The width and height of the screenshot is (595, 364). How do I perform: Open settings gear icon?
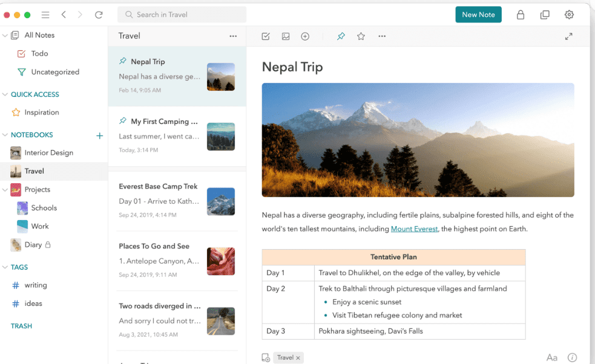[569, 15]
